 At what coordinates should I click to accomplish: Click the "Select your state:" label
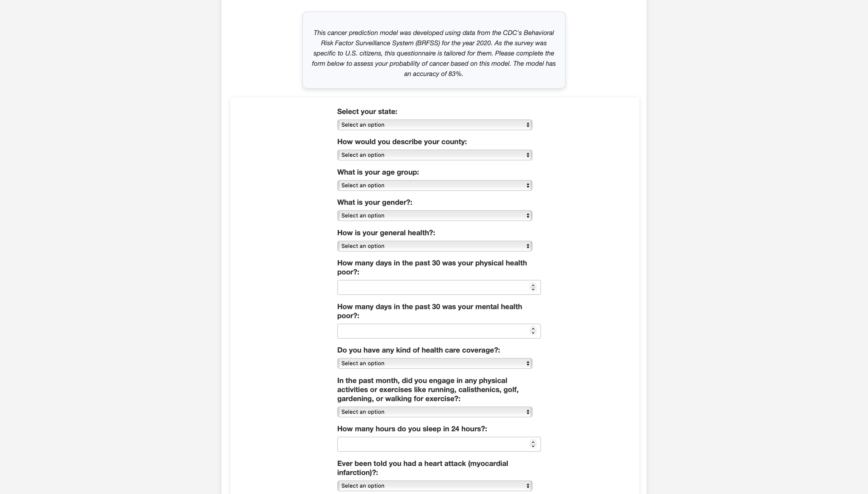[x=367, y=112]
